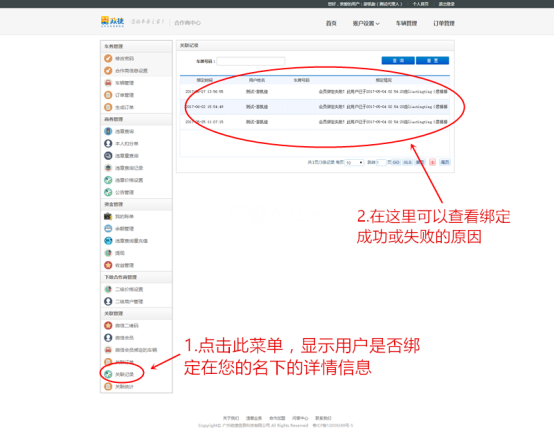Select 我的账单 wallet icon item
This screenshot has width=554, height=428.
[x=119, y=216]
